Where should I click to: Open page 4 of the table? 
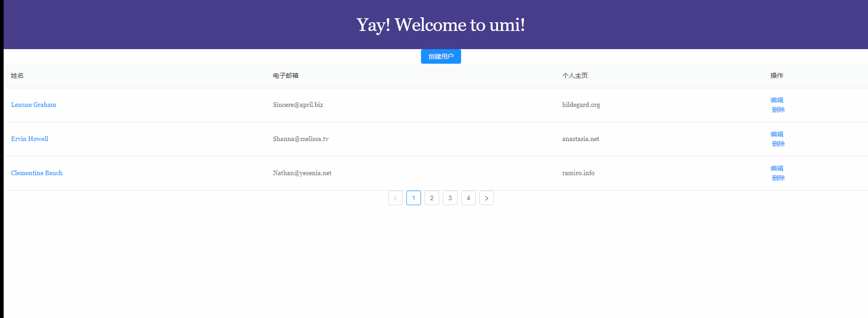pos(468,198)
